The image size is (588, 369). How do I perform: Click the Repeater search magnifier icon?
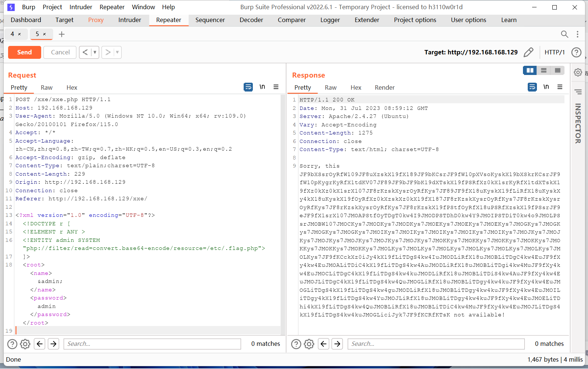pos(564,34)
